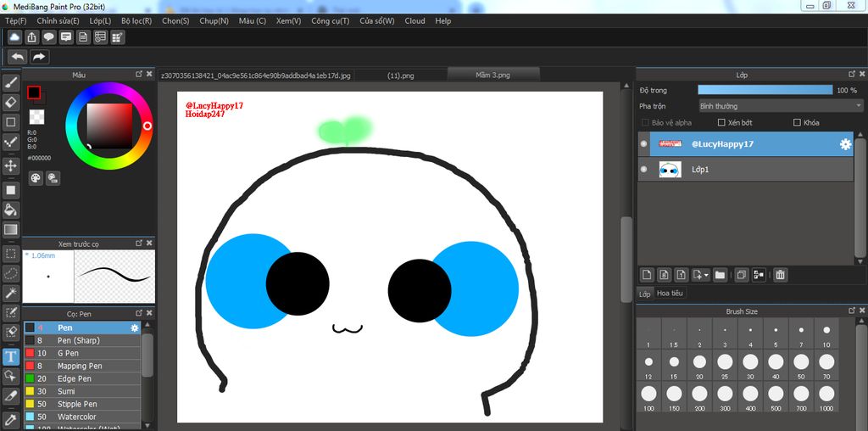Screen dimensions: 868x431
Task: Choose the Move tool
Action: [x=10, y=165]
